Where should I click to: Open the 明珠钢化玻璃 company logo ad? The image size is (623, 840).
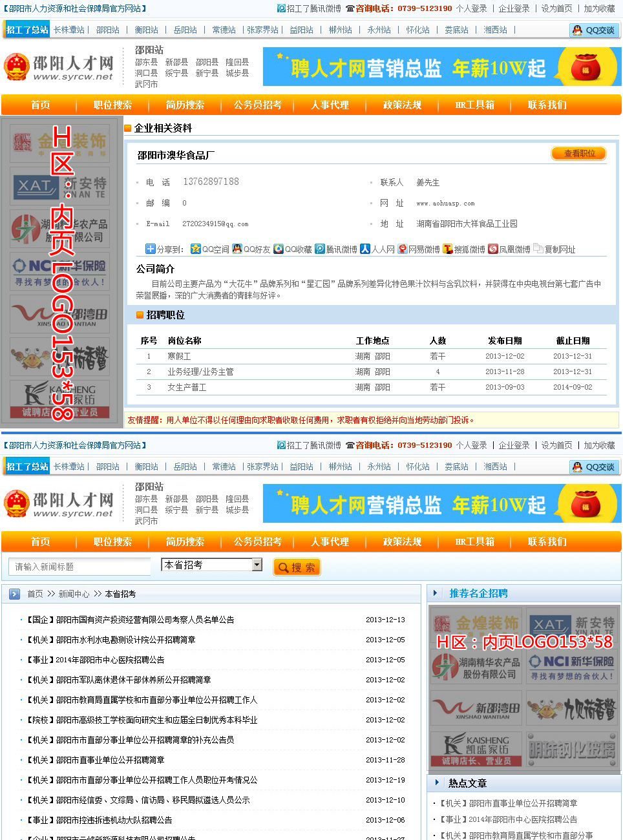[572, 750]
